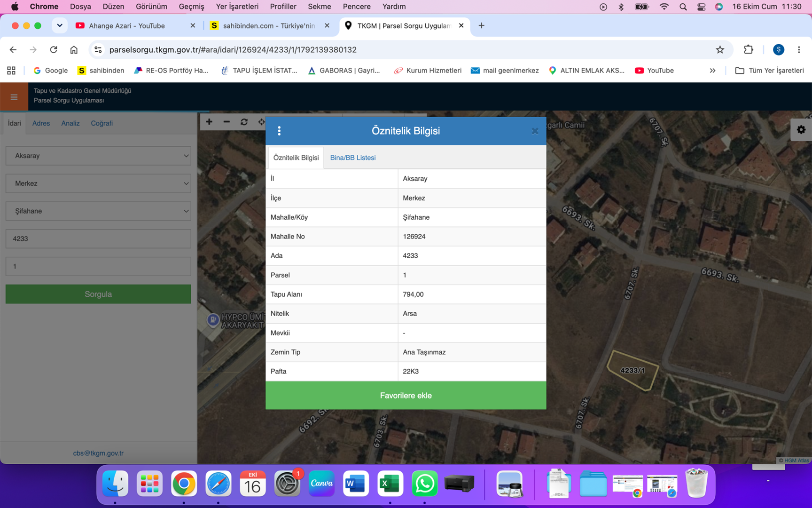Show more bookmarks via double chevron
Image resolution: width=812 pixels, height=508 pixels.
(x=712, y=71)
